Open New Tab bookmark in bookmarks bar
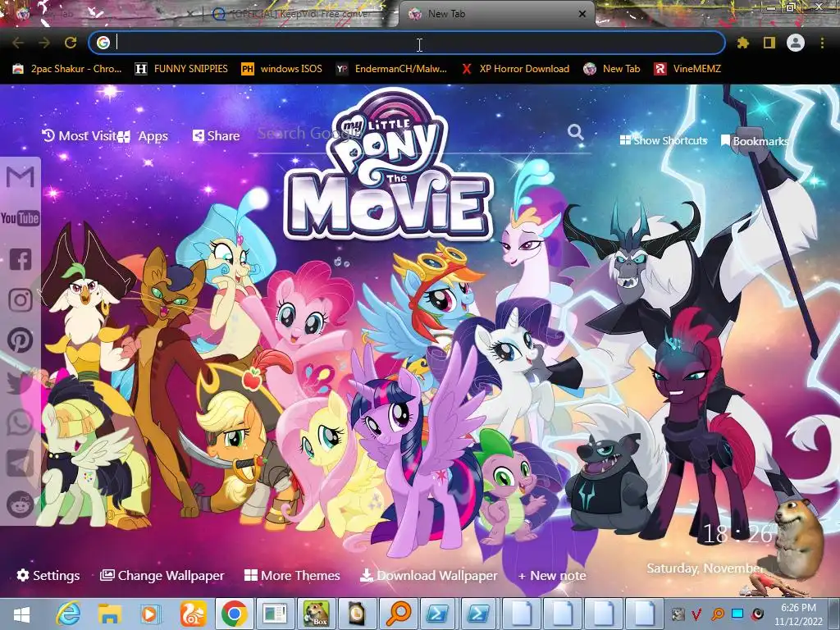The width and height of the screenshot is (840, 630). (612, 69)
